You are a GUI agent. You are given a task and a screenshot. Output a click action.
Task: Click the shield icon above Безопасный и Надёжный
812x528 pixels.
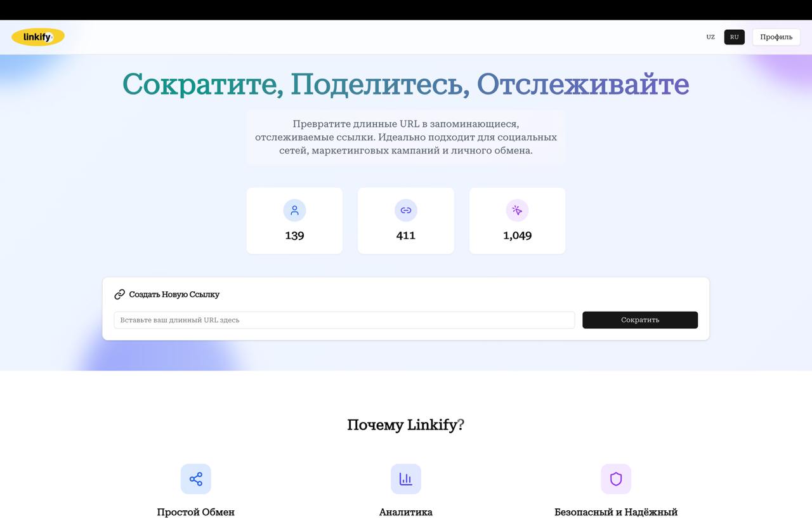coord(616,479)
